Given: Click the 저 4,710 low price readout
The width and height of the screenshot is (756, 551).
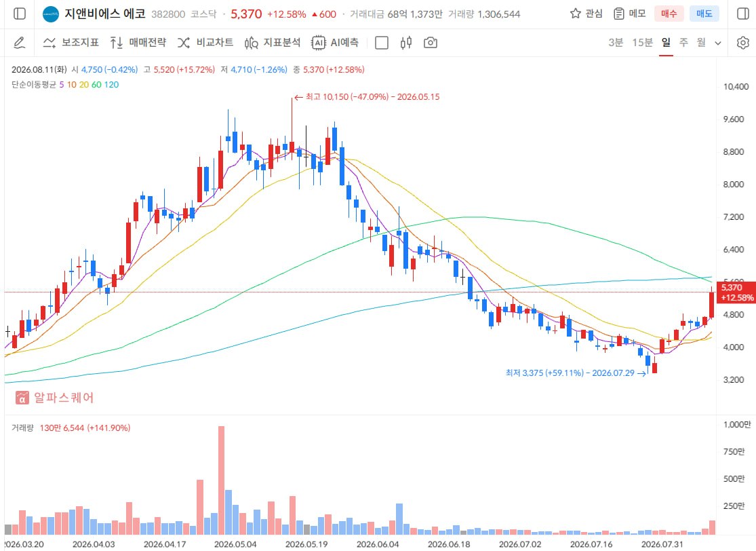Looking at the screenshot, I should click(254, 69).
